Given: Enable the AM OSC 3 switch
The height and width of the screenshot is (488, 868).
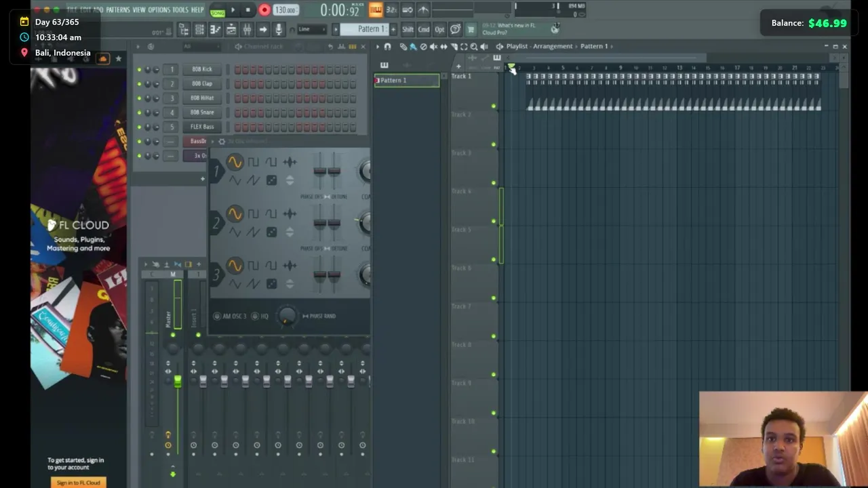Looking at the screenshot, I should click(217, 317).
